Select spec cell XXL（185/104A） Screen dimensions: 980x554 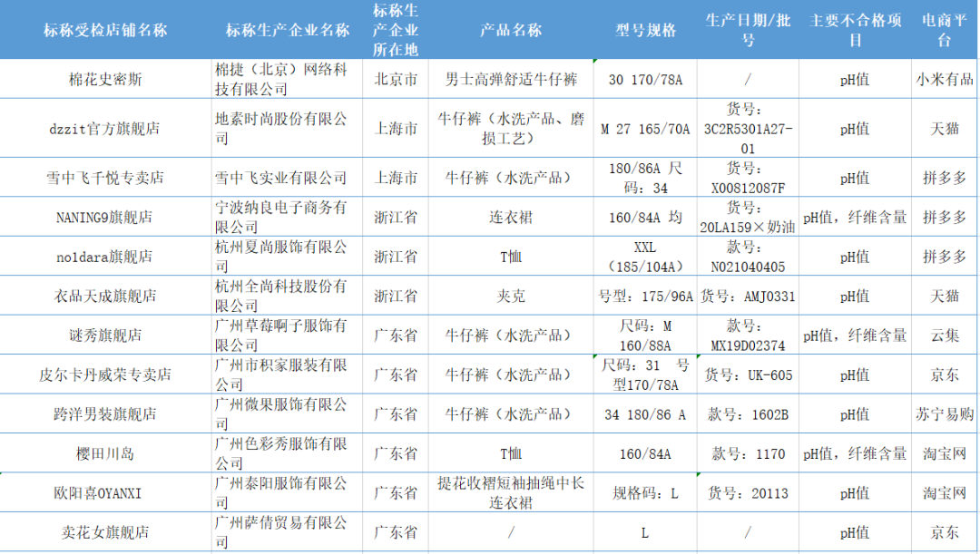[646, 257]
